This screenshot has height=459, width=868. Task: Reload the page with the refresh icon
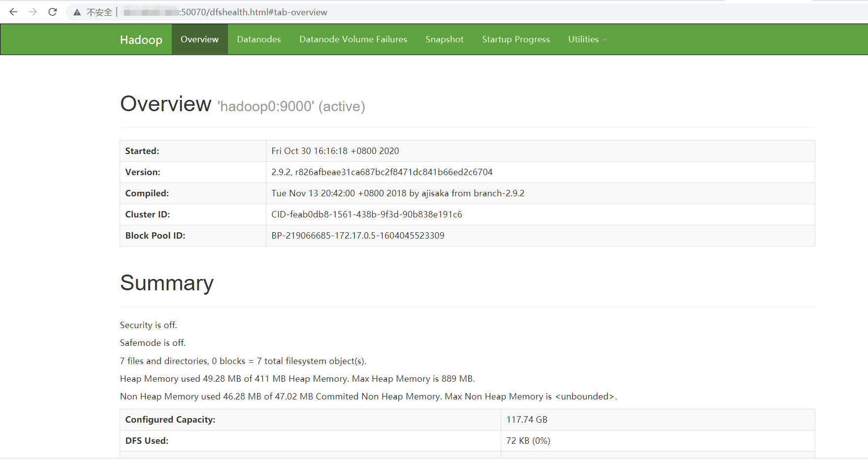[53, 12]
